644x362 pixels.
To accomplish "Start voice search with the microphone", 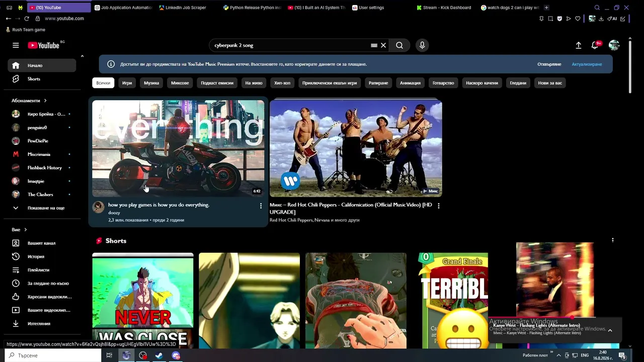I will pyautogui.click(x=422, y=45).
